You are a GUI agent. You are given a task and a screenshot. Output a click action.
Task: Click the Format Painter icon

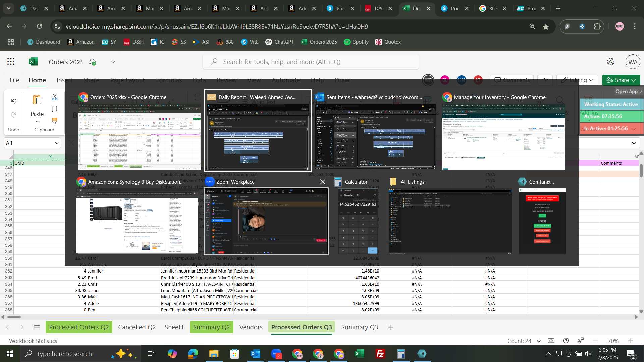click(55, 121)
